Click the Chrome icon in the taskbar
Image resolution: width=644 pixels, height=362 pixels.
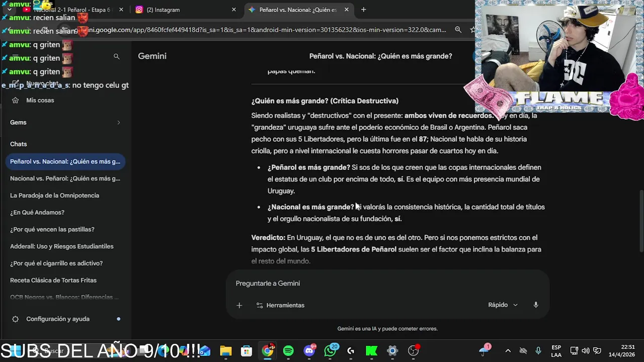[268, 350]
